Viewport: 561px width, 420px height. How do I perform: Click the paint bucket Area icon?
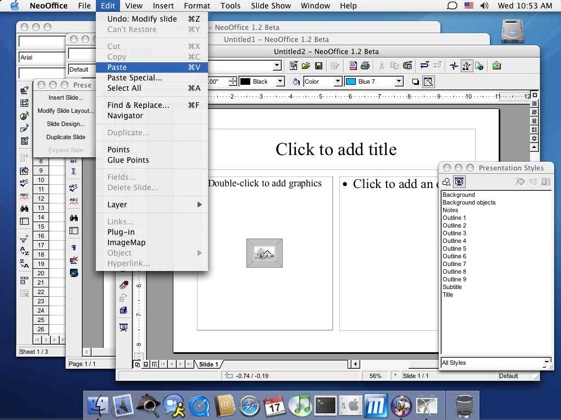(x=296, y=82)
